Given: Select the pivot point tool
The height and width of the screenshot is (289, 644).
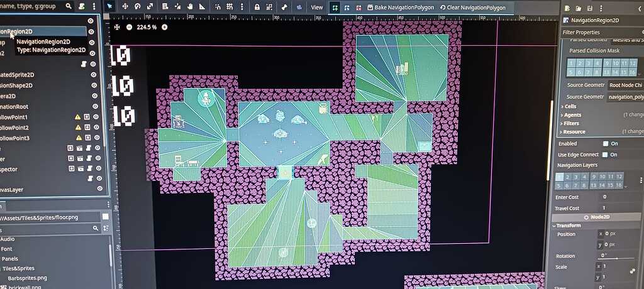Looking at the screenshot, I should pyautogui.click(x=177, y=6).
